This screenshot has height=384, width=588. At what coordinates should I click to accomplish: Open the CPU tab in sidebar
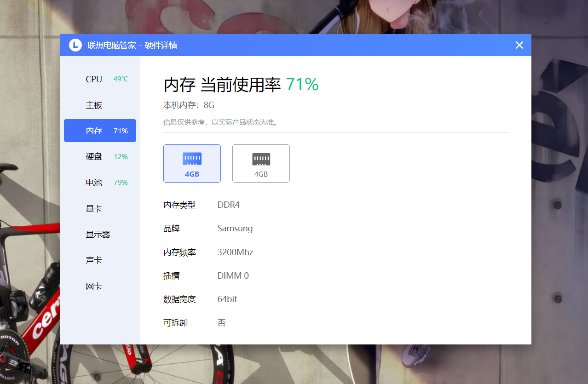tap(100, 79)
